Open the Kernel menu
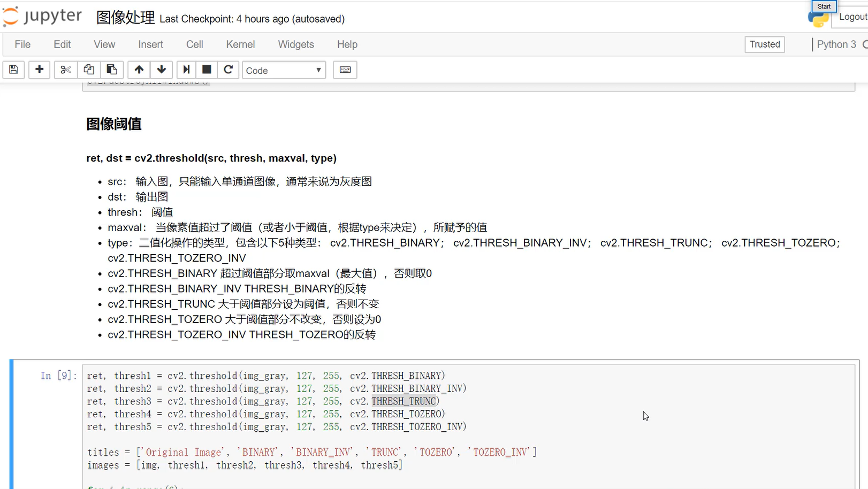This screenshot has height=489, width=868. coord(240,44)
